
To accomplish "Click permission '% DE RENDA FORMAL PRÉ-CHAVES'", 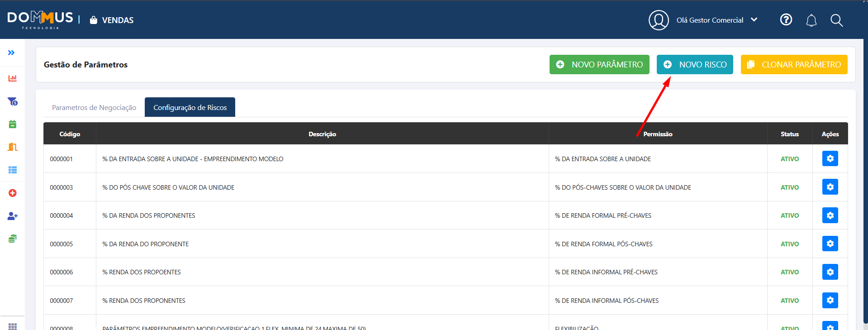I will tap(603, 215).
